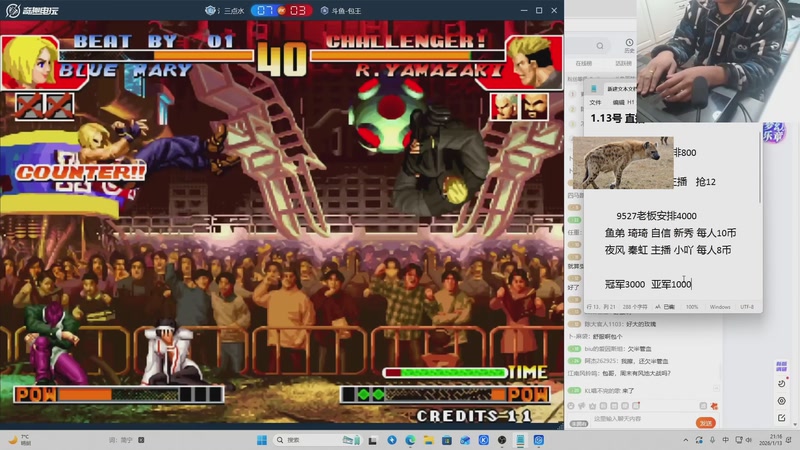
Task: Click the weather widget on taskbar
Action: click(x=20, y=440)
